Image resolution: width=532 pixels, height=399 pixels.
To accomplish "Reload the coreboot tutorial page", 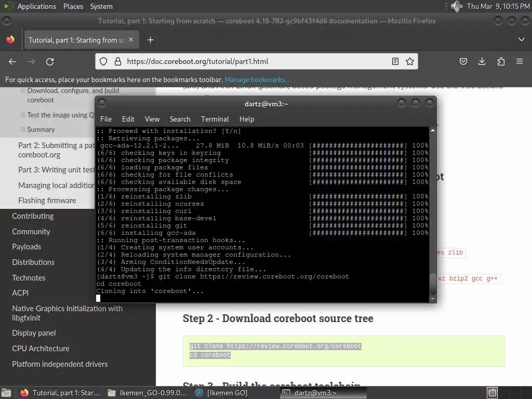I will [x=50, y=62].
